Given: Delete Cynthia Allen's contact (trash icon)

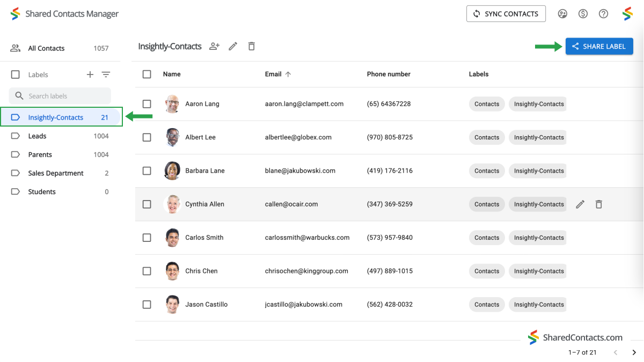Looking at the screenshot, I should (599, 204).
